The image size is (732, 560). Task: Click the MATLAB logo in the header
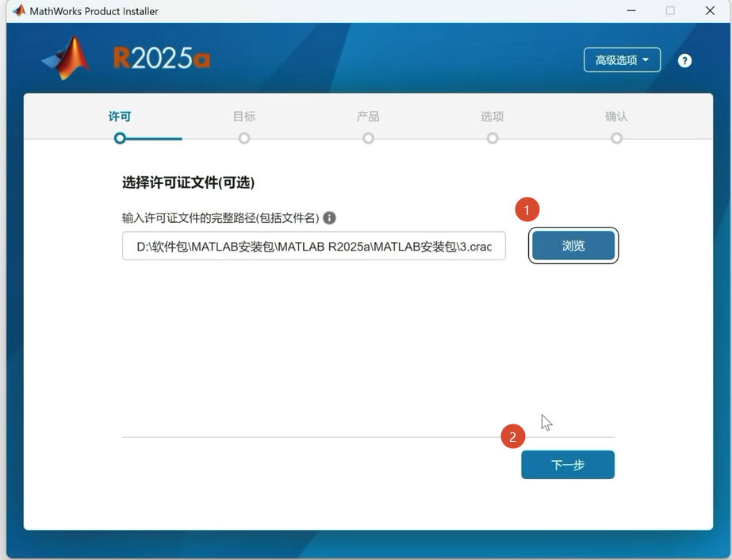tap(66, 59)
